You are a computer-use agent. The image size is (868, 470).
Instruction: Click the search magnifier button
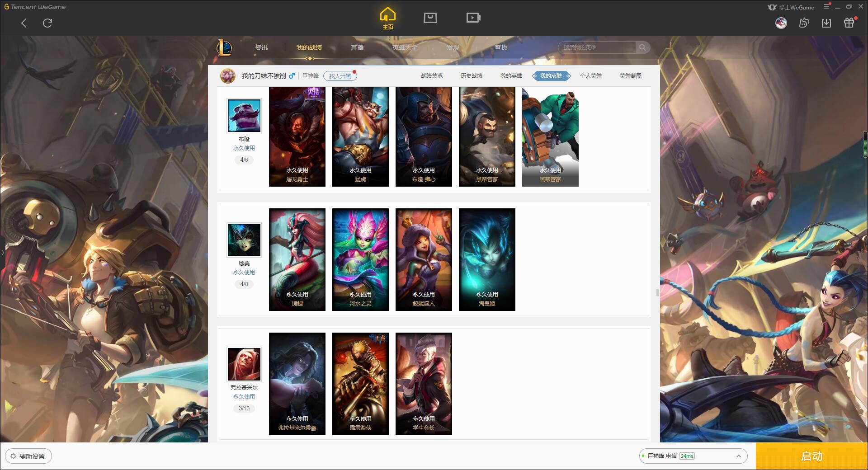tap(642, 47)
